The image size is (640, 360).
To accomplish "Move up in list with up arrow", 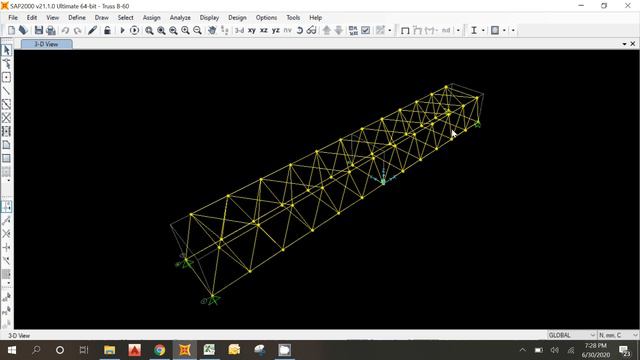I will coord(327,30).
